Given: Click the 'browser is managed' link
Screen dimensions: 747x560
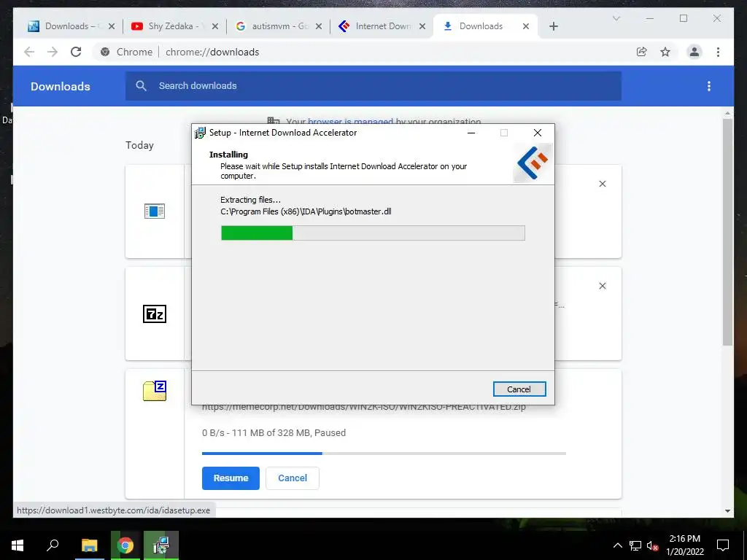Looking at the screenshot, I should [351, 122].
